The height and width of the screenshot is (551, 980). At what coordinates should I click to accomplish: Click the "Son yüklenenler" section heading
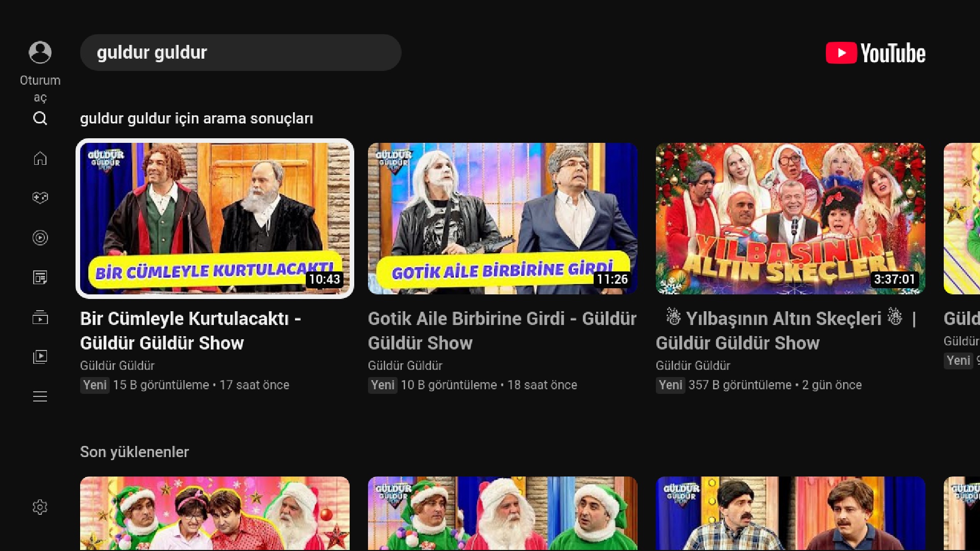pyautogui.click(x=134, y=452)
